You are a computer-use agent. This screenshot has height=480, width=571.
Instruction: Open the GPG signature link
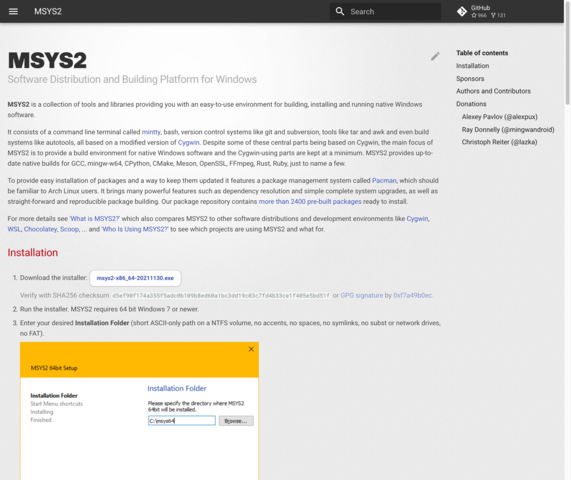(x=362, y=295)
